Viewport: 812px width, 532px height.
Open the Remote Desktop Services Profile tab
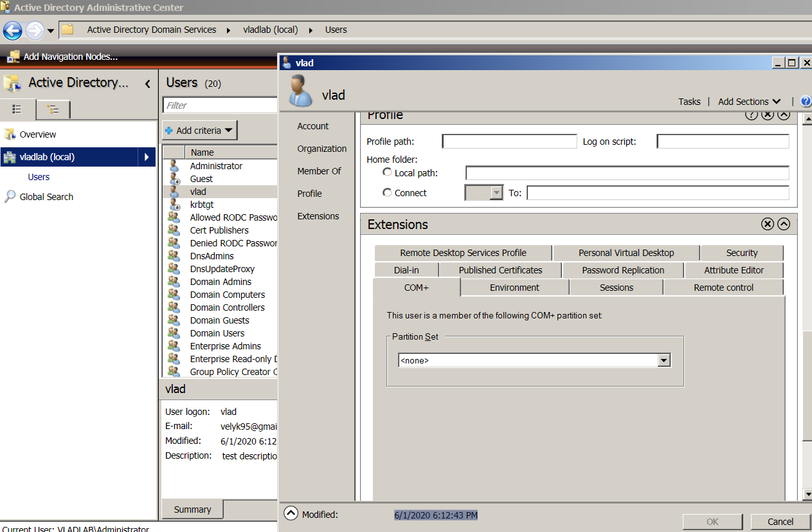[463, 253]
